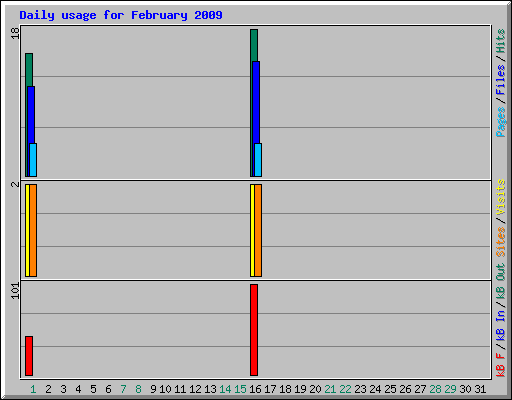Click day 15 on the x-axis
Image resolution: width=512 pixels, height=400 pixels.
pyautogui.click(x=240, y=389)
